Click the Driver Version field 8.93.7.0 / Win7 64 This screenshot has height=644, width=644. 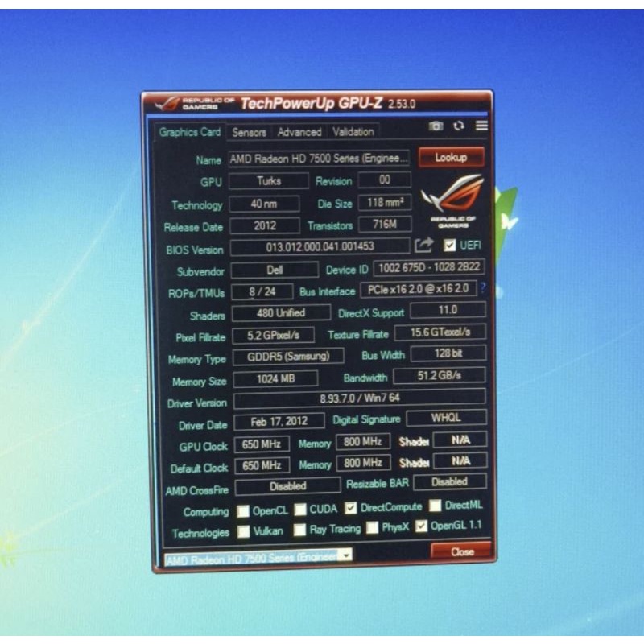click(x=359, y=398)
